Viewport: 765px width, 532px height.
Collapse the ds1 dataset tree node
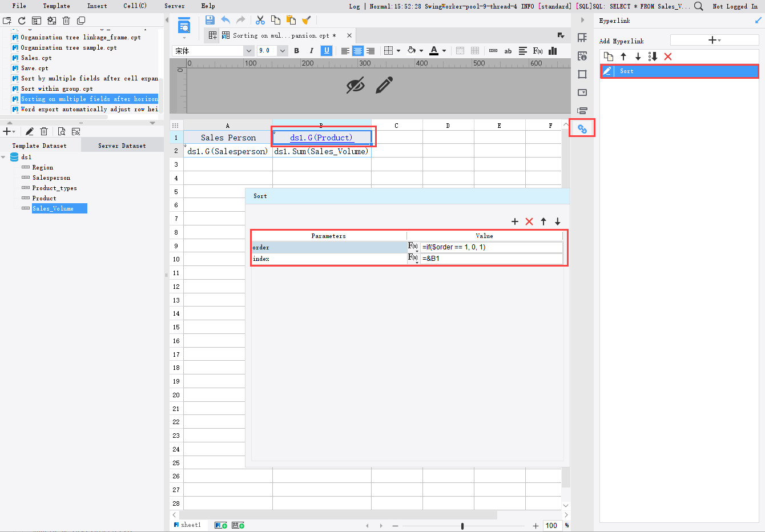(x=3, y=157)
